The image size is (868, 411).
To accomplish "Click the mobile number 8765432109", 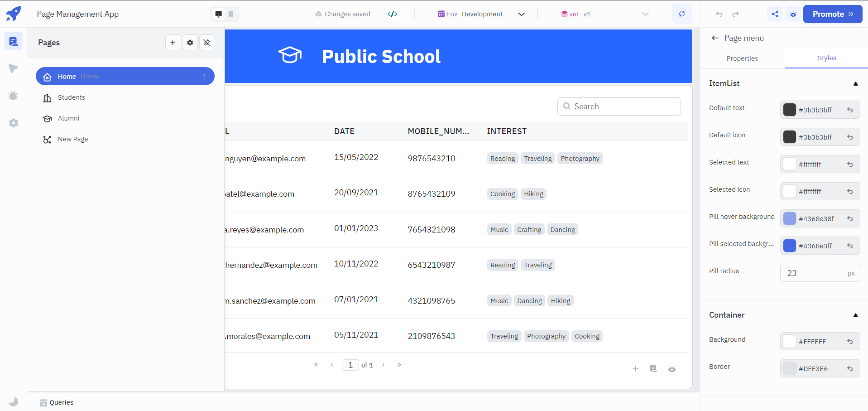I will [432, 194].
